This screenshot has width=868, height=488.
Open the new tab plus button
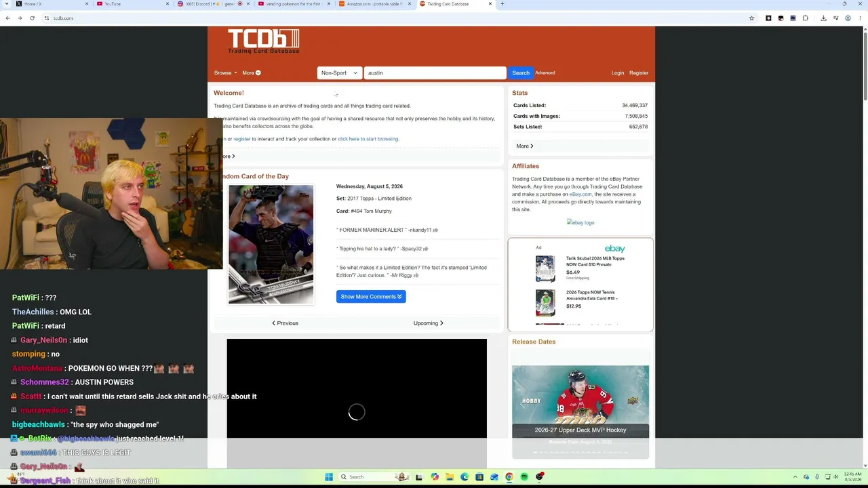click(502, 4)
